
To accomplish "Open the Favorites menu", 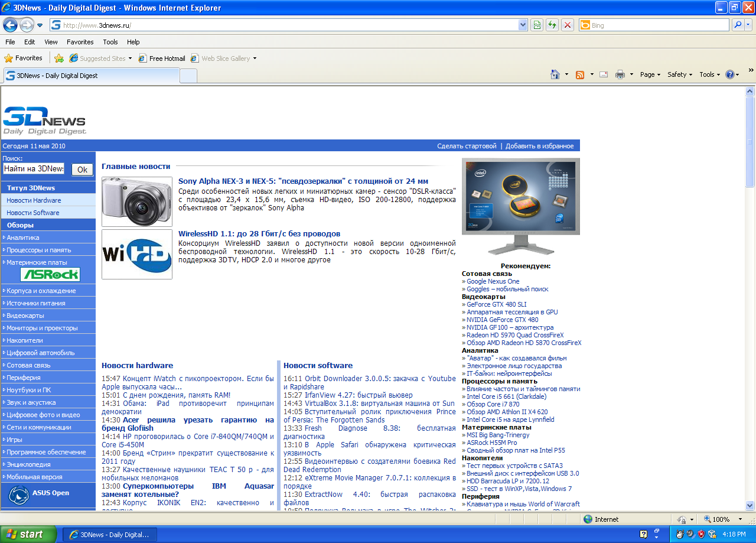I will click(80, 42).
